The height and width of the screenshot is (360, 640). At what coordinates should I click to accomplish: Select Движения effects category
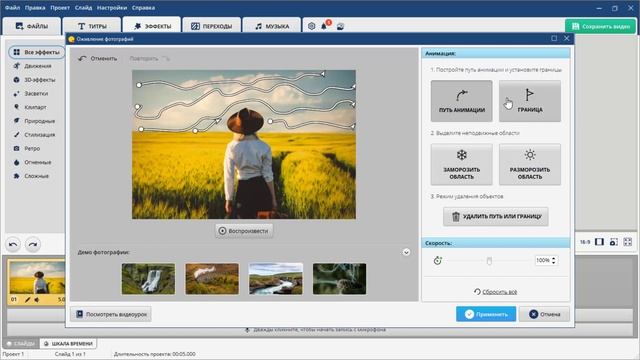[33, 66]
